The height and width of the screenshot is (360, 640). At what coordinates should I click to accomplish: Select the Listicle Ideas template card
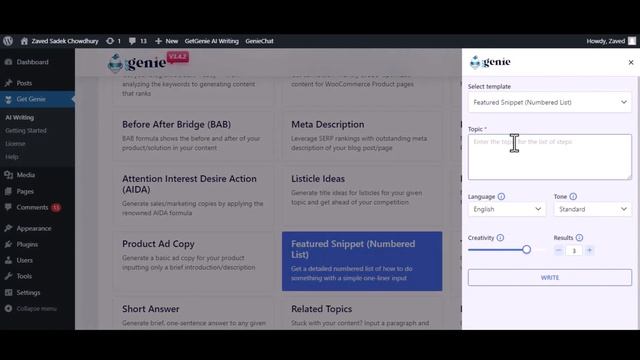click(362, 195)
